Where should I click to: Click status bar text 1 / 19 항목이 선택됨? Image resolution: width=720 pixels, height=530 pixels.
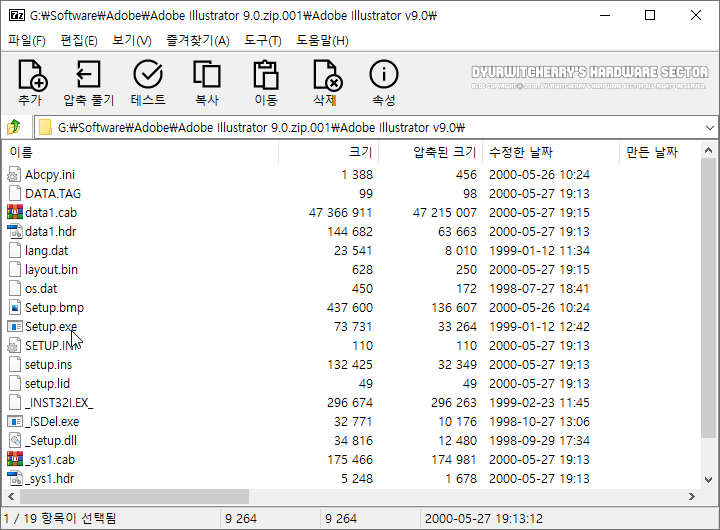60,519
